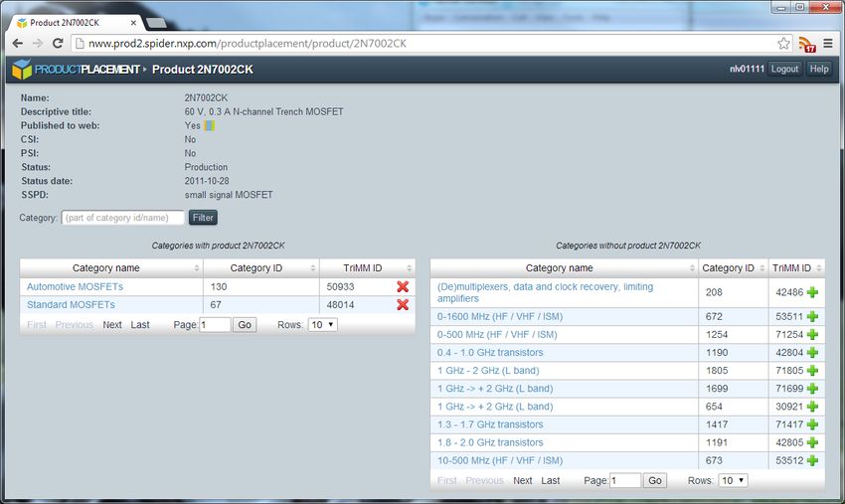Click Next under the right table
This screenshot has height=504, width=845.
coord(523,480)
